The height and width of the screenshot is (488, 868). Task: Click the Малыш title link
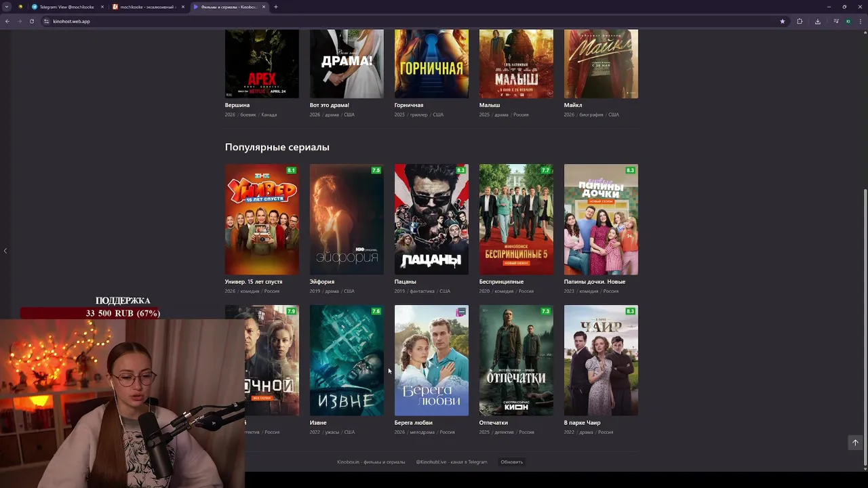[x=490, y=105]
